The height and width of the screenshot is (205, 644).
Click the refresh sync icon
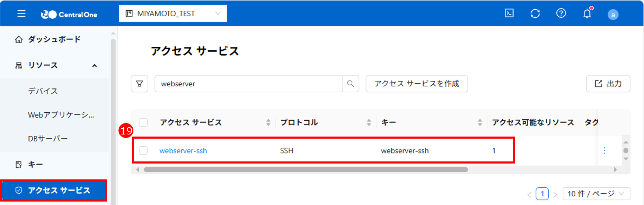click(x=535, y=14)
